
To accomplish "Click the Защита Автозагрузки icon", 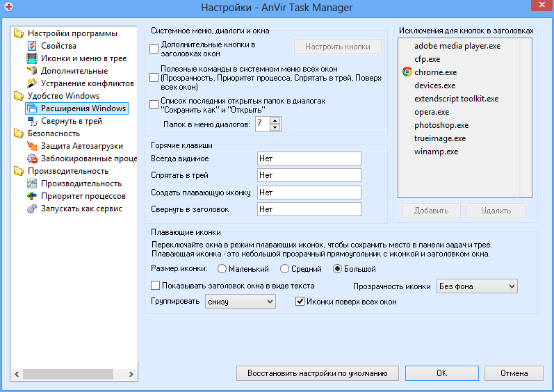I will 32,146.
